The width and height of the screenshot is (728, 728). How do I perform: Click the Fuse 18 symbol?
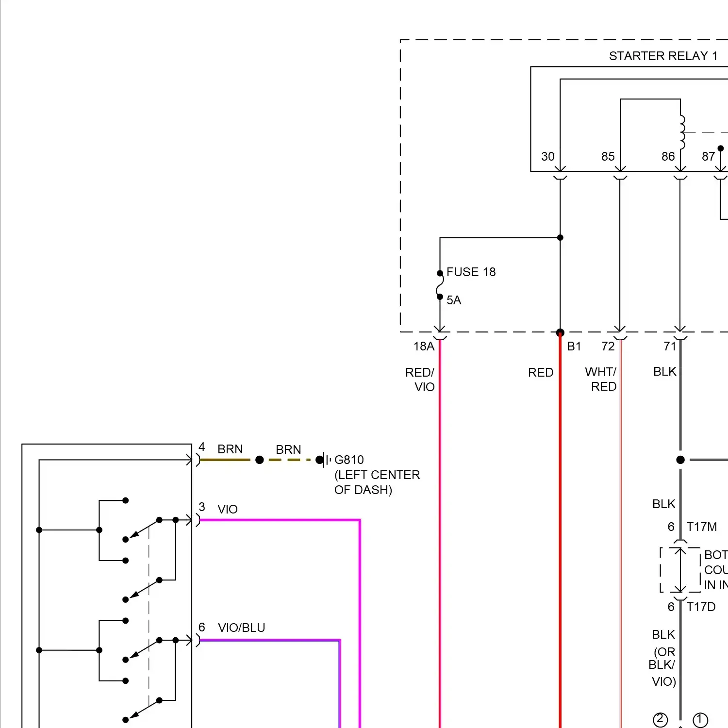[x=440, y=285]
